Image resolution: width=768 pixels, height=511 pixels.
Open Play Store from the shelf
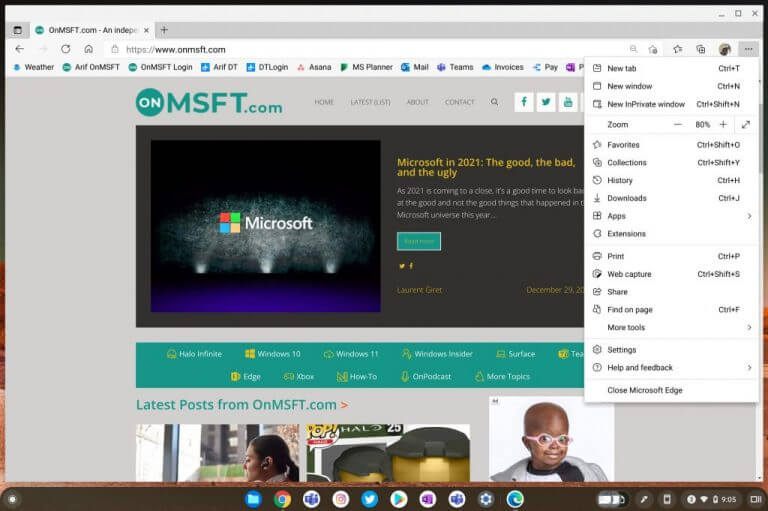tap(399, 499)
